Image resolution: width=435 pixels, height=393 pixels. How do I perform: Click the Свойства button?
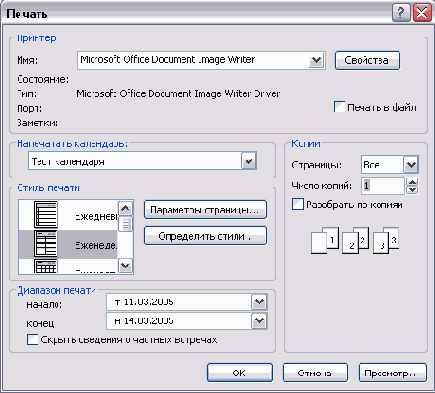click(367, 60)
